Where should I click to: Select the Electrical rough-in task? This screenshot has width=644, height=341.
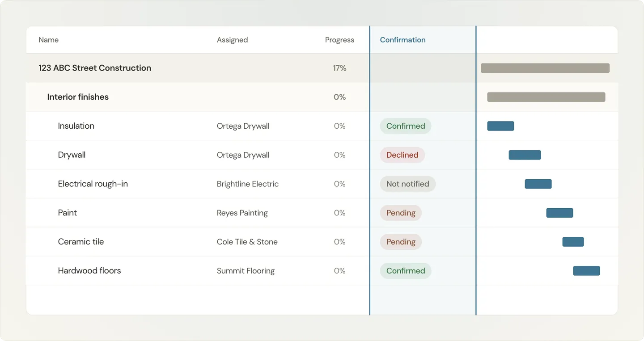click(x=93, y=184)
